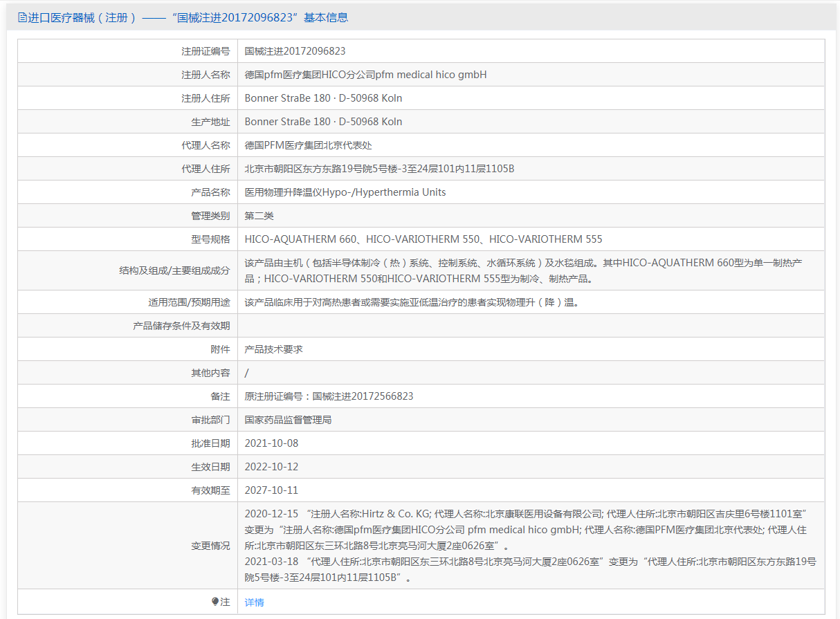Select the 生产地址 address Bonner StraBe 180
840x619 pixels.
pos(323,122)
